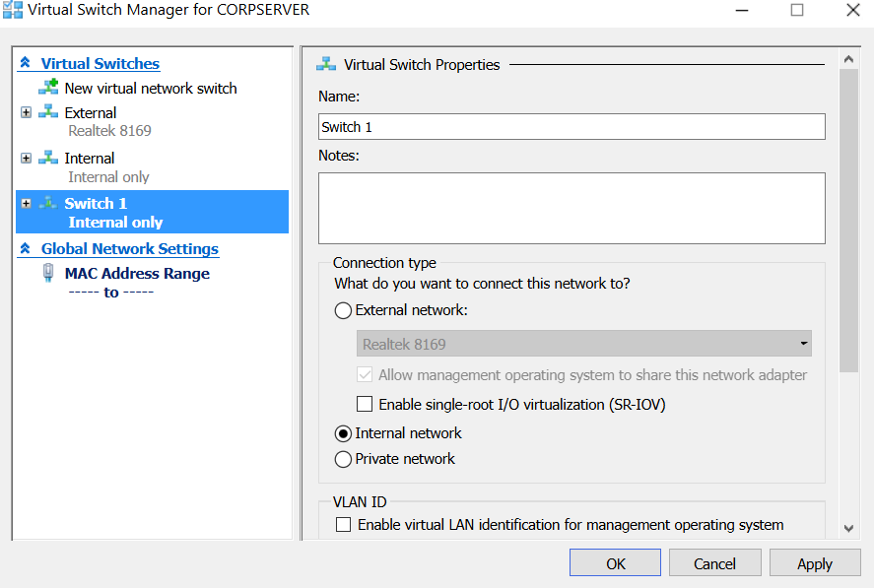Click the Virtual Switch Properties header icon

pyautogui.click(x=326, y=64)
